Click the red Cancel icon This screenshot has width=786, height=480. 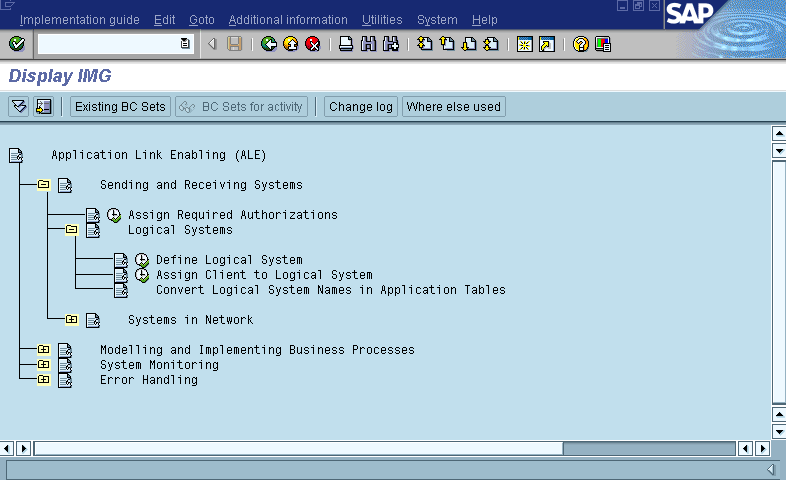(313, 44)
